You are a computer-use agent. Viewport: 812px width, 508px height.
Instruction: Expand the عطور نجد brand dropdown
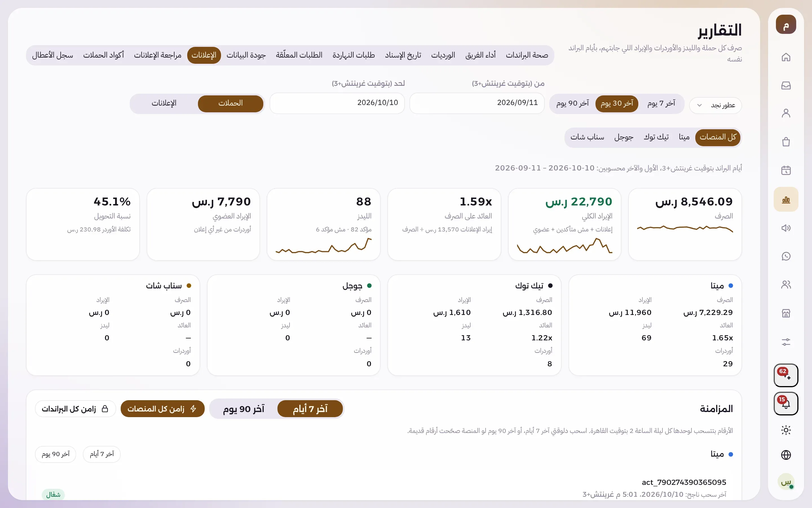(715, 106)
